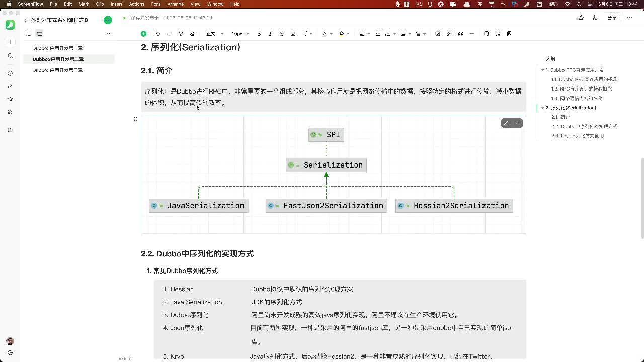Toggle strikethrough formatting
This screenshot has width=644, height=362.
point(281,34)
